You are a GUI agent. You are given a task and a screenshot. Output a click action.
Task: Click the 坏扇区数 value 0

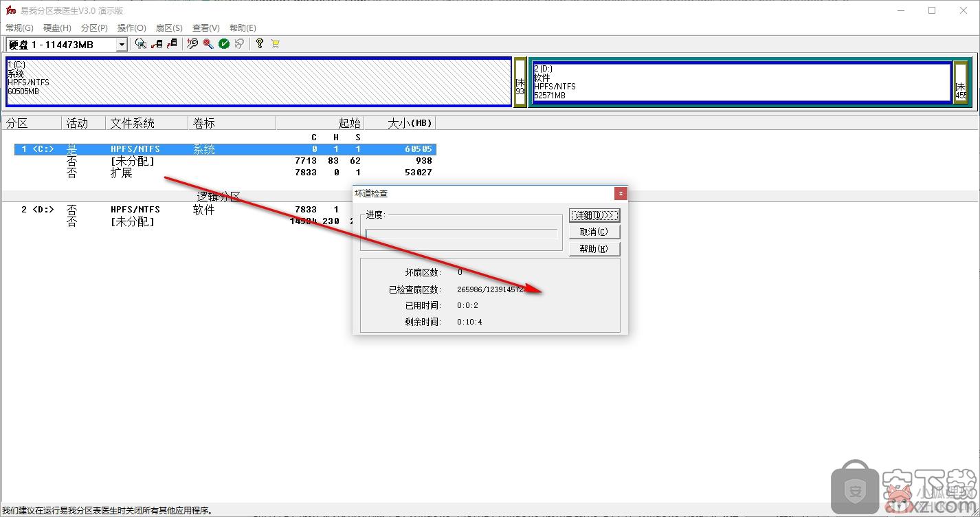(x=460, y=272)
